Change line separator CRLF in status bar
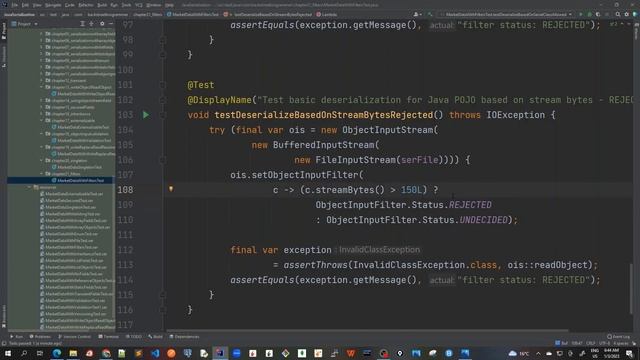 tap(590, 343)
